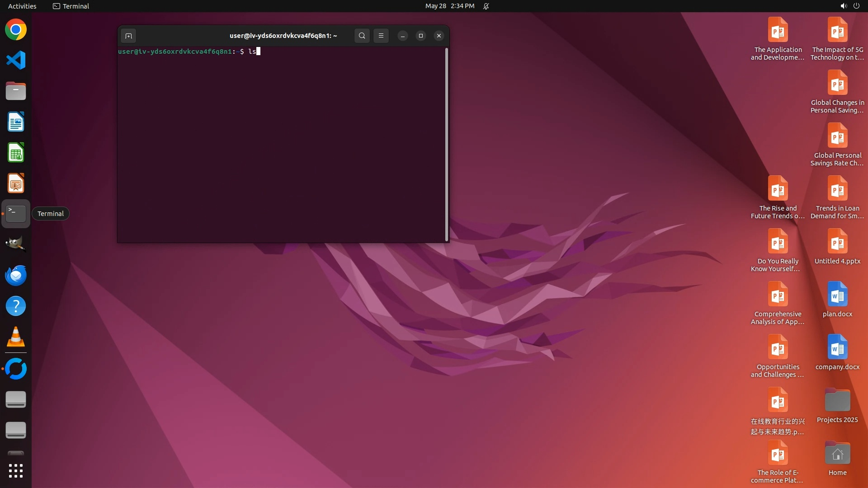
Task: Expand the system menu via power icon
Action: [856, 6]
